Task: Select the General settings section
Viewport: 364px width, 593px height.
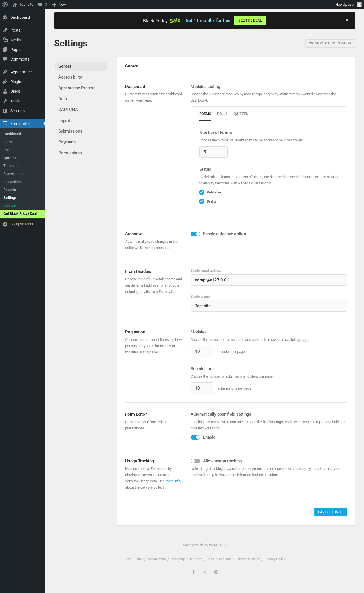Action: click(81, 66)
